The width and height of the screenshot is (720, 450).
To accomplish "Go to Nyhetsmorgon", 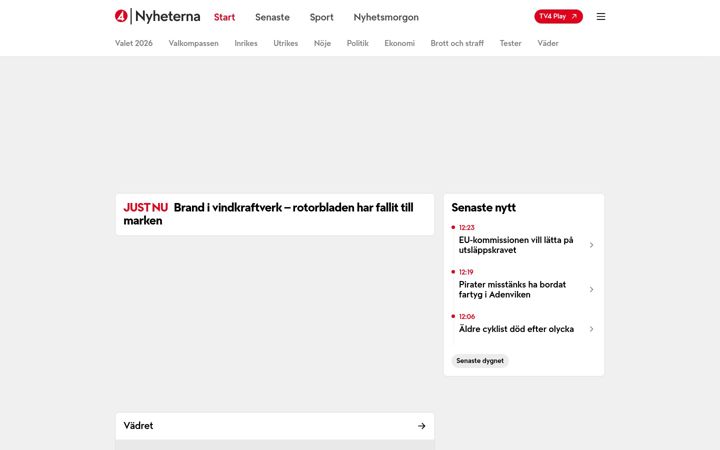I will [386, 17].
